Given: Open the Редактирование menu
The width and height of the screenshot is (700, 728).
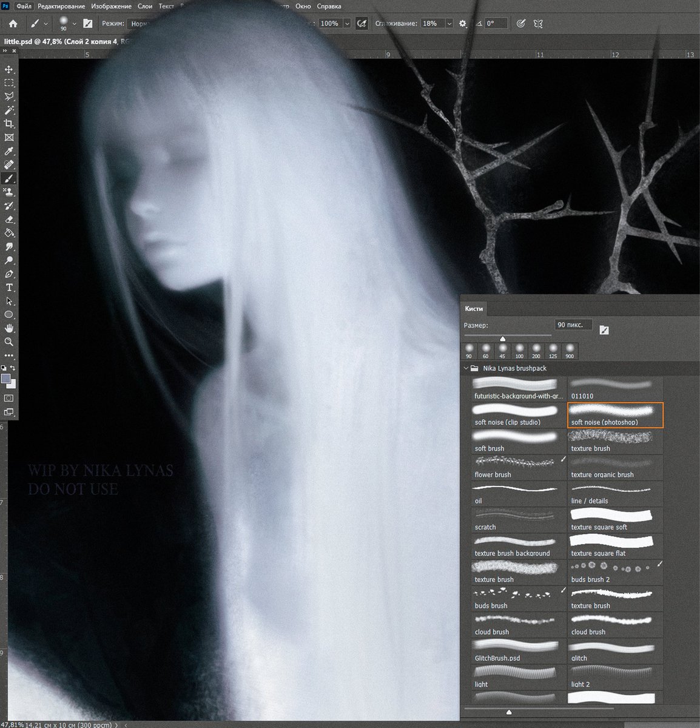Looking at the screenshot, I should pyautogui.click(x=61, y=6).
